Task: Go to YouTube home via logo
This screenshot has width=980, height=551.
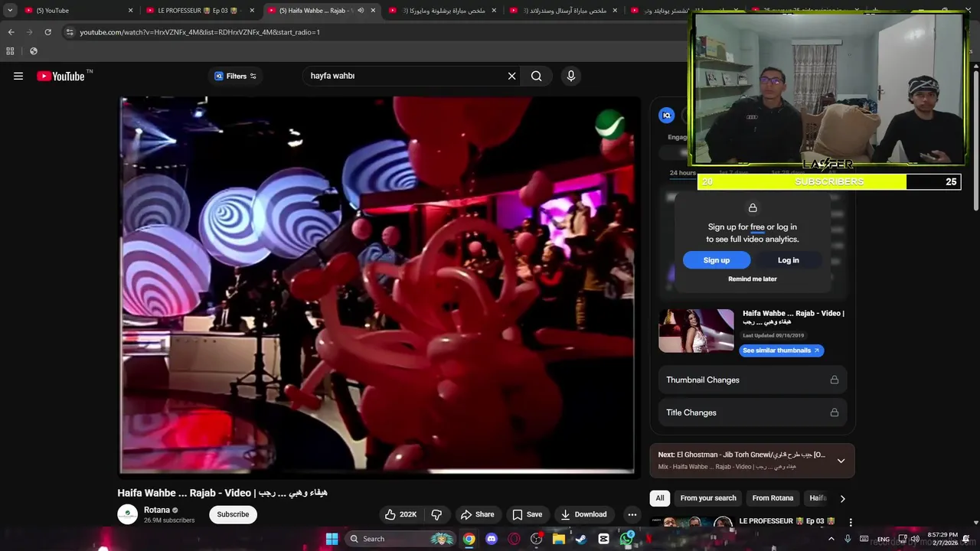Action: 60,76
